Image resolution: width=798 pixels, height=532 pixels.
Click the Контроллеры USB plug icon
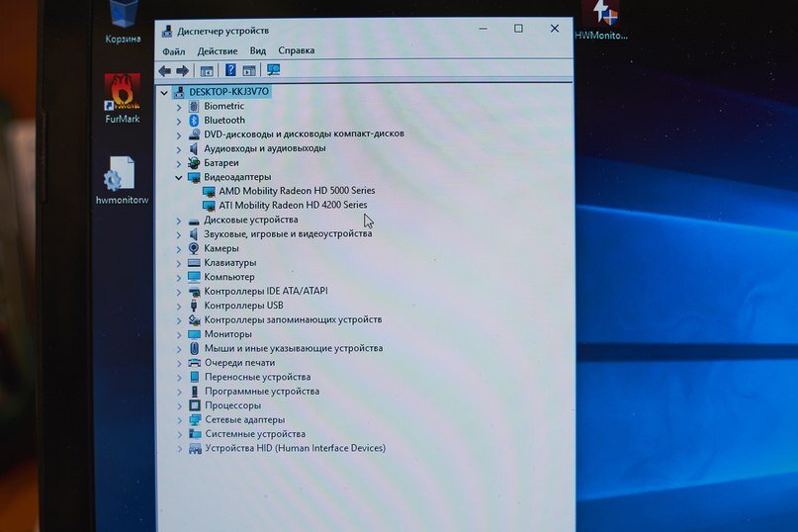coord(194,306)
